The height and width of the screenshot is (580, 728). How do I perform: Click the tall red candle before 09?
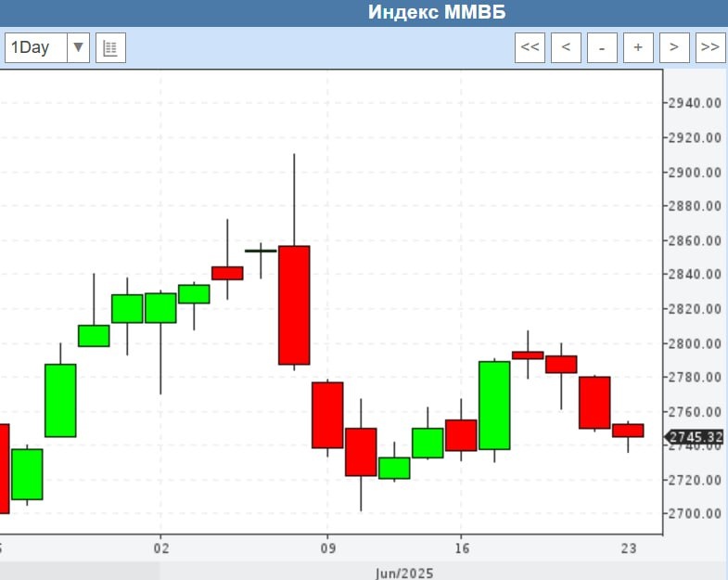pyautogui.click(x=294, y=305)
